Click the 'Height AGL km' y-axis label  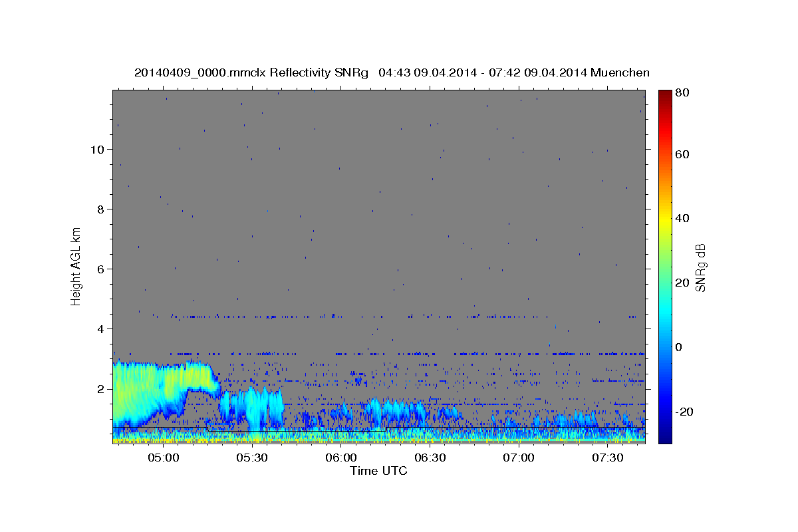[76, 267]
